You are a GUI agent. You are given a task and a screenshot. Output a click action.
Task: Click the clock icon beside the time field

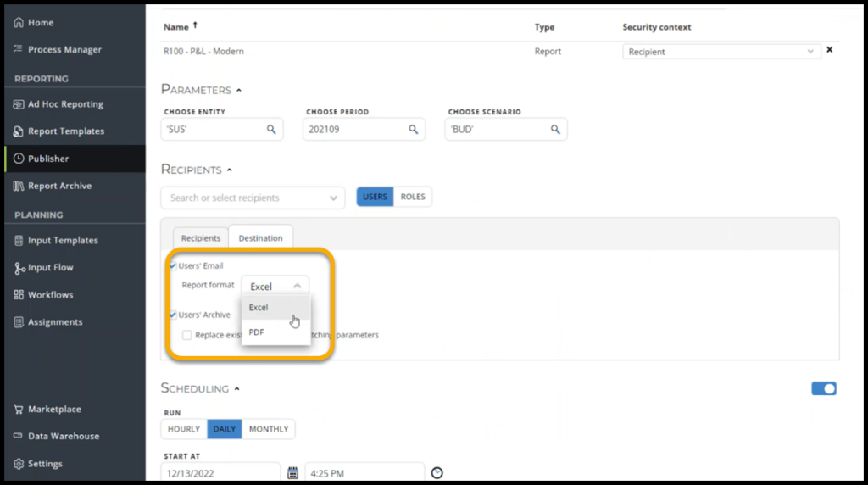coord(437,472)
